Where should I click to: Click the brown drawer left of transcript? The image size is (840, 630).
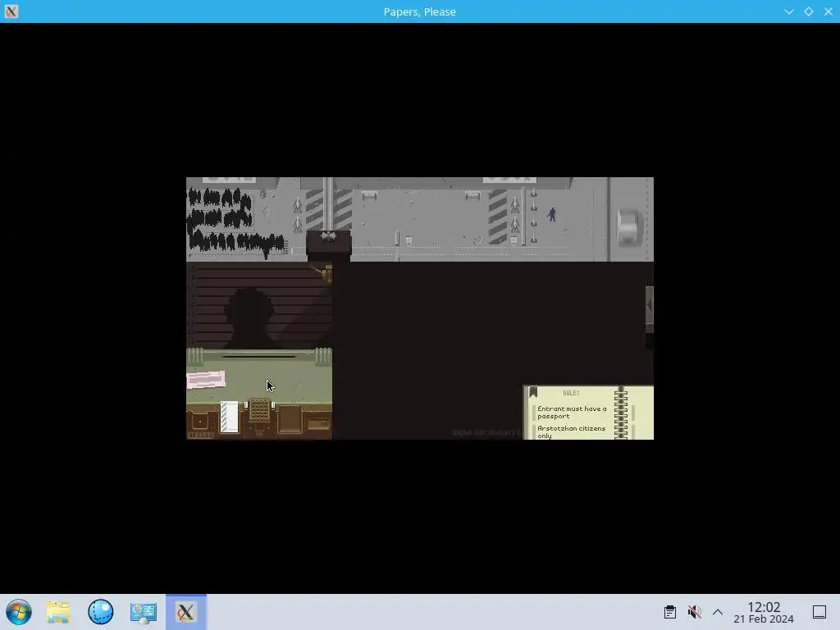click(200, 422)
